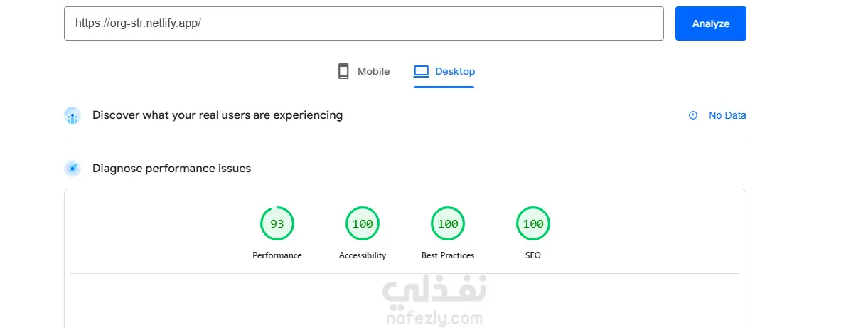The height and width of the screenshot is (328, 868).
Task: Click the laptop icon beside Desktop
Action: pos(422,71)
